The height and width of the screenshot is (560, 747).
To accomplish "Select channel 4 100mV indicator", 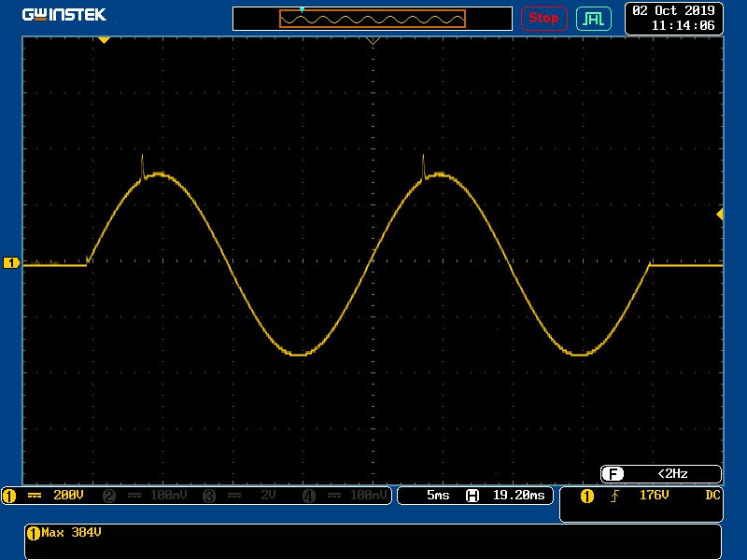I will click(344, 496).
